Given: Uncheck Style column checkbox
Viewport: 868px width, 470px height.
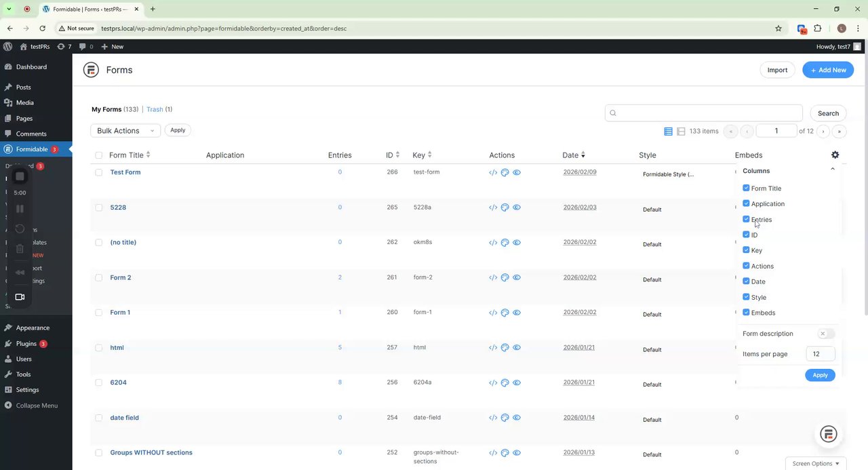Looking at the screenshot, I should point(746,297).
